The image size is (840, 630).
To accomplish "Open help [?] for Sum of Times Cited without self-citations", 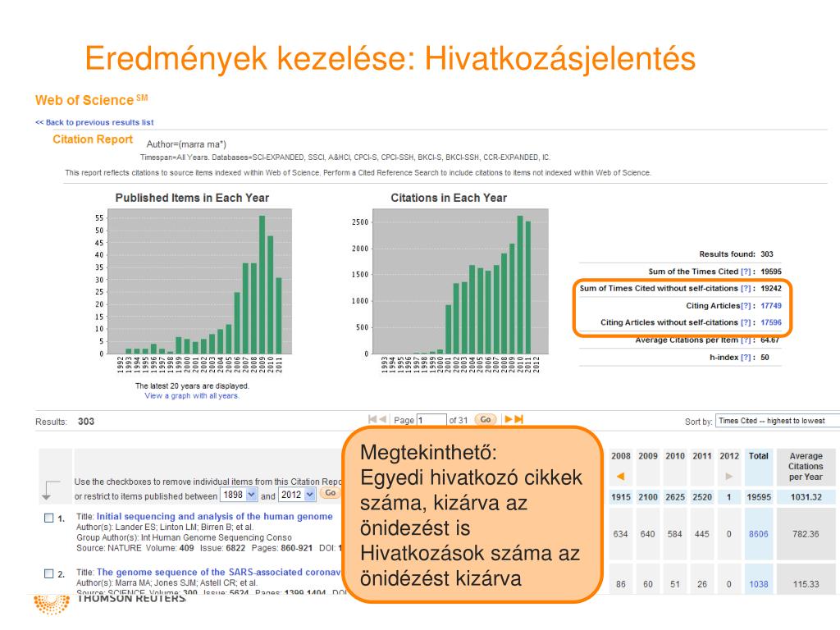I will [746, 288].
